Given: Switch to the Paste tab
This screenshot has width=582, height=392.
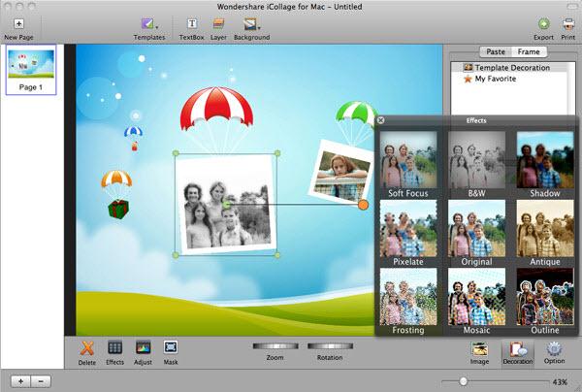Looking at the screenshot, I should tap(496, 51).
